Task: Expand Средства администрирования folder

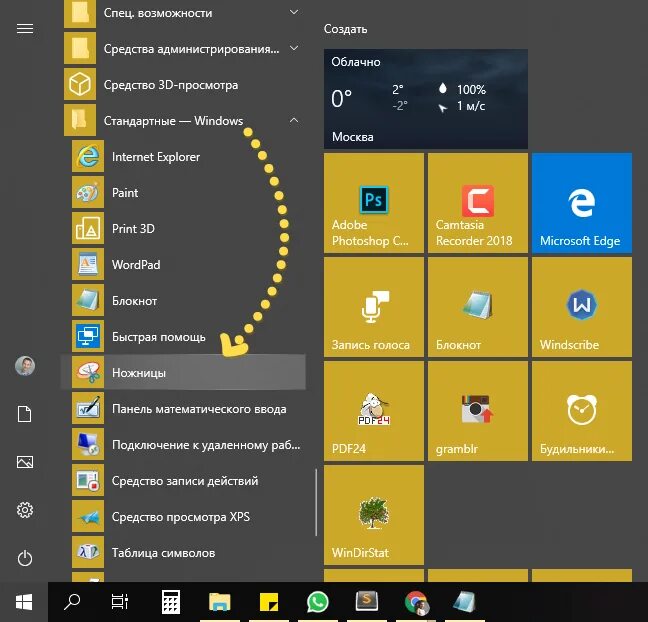Action: click(x=184, y=49)
